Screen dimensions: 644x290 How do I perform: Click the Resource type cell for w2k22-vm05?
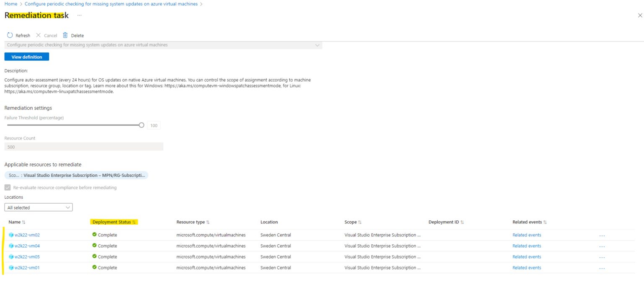pyautogui.click(x=211, y=257)
